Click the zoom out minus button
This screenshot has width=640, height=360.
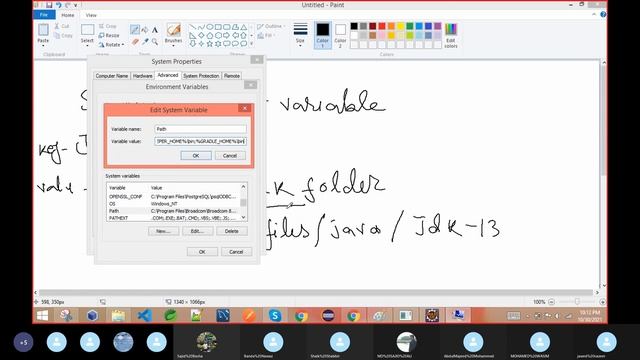[551, 302]
